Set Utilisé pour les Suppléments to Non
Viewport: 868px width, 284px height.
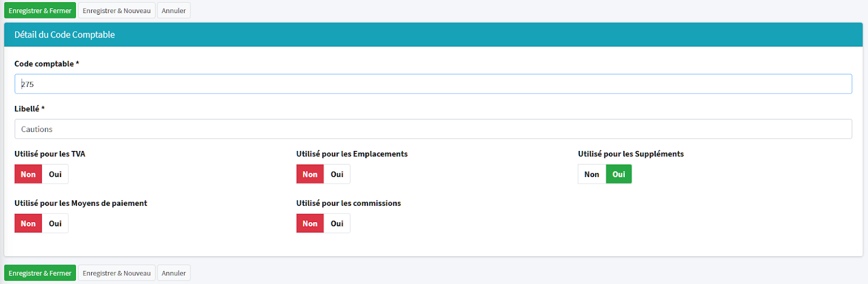click(592, 174)
